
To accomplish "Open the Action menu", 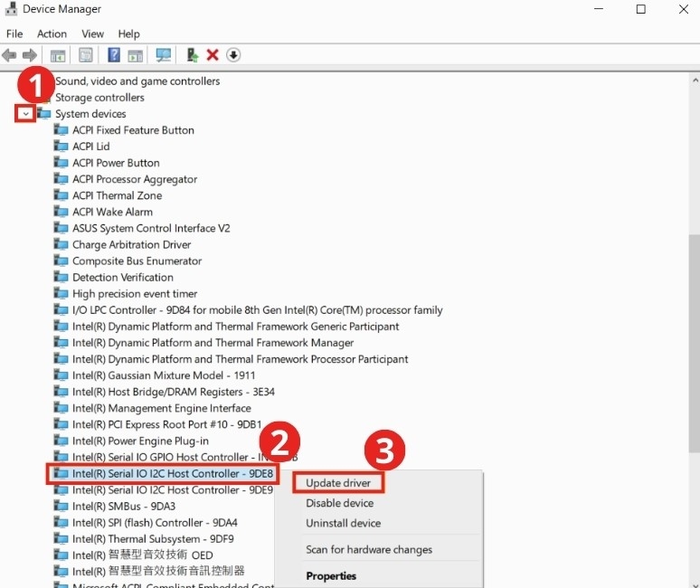I will 52,34.
